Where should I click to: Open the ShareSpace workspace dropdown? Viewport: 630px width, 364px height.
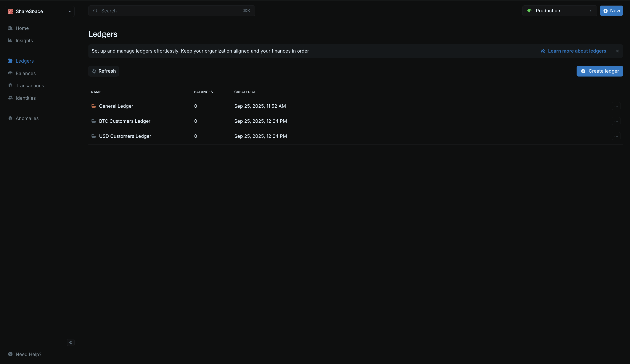[x=40, y=11]
